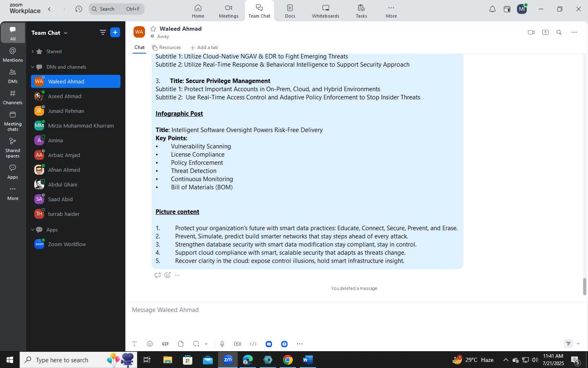Select the All chats sidebar item
This screenshot has height=368, width=588.
pyautogui.click(x=13, y=33)
